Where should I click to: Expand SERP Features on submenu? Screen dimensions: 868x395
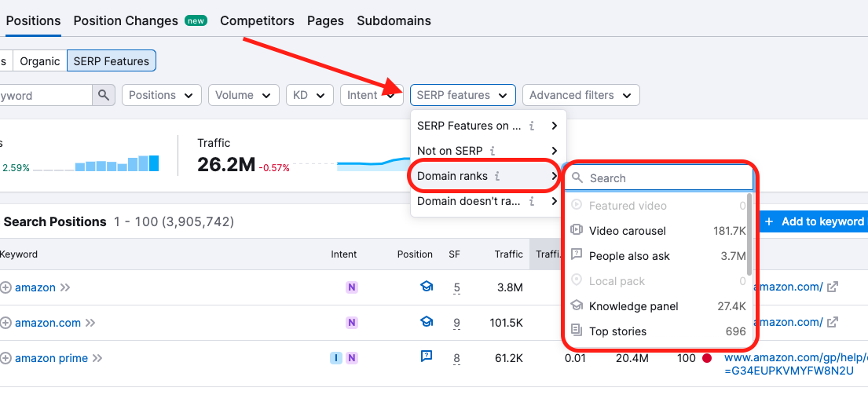(489, 126)
